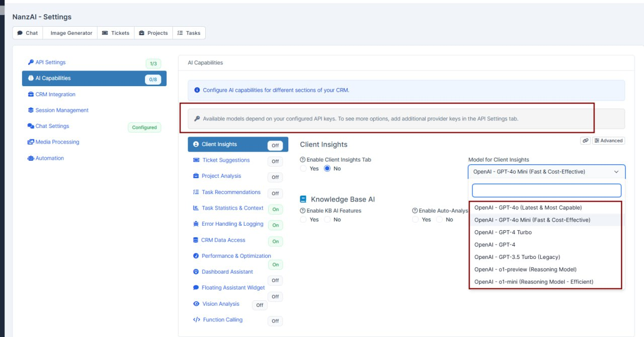This screenshot has height=337, width=644.
Task: Click the layers icon beside Session Management
Action: (x=31, y=110)
